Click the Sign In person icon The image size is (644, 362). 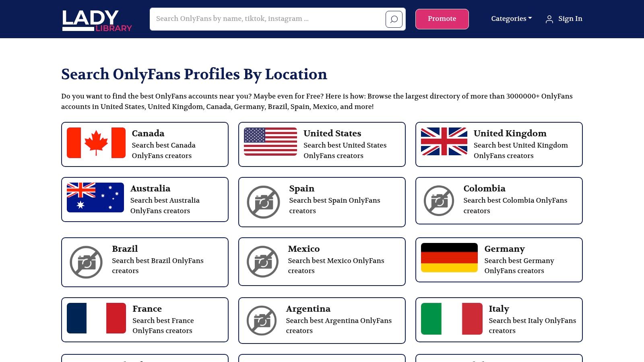pyautogui.click(x=549, y=19)
